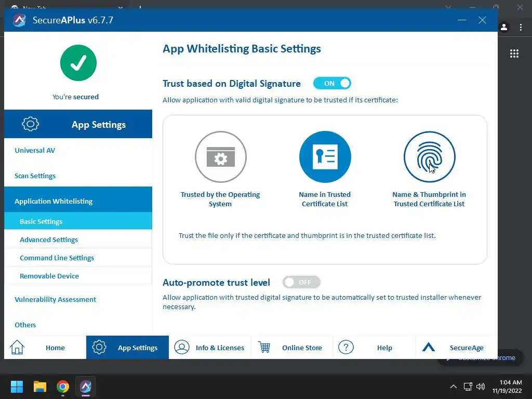Open the SecureAge tab label
This screenshot has height=399, width=532.
click(467, 348)
